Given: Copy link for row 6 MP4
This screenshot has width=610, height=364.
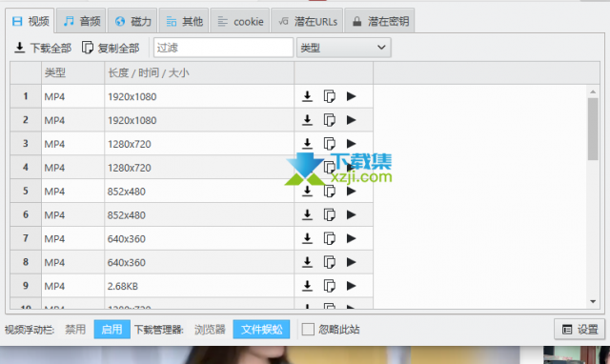Looking at the screenshot, I should pos(329,214).
